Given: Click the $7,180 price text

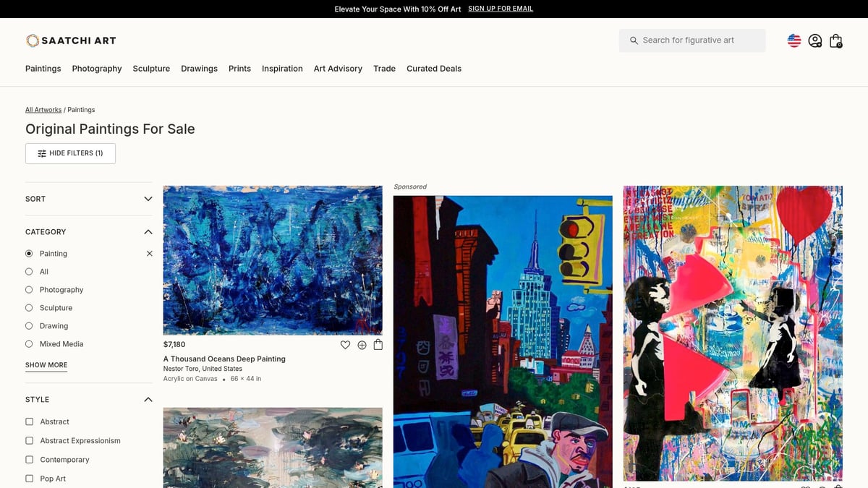Looking at the screenshot, I should click(x=174, y=345).
